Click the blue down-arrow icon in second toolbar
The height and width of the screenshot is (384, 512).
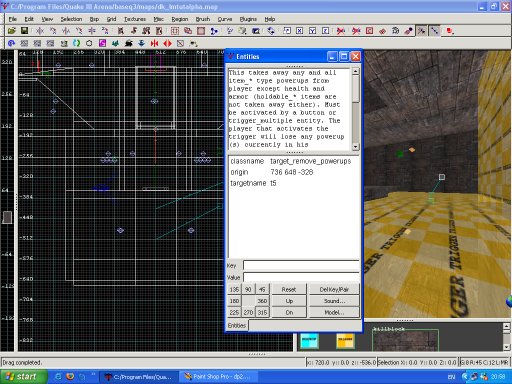click(x=141, y=43)
